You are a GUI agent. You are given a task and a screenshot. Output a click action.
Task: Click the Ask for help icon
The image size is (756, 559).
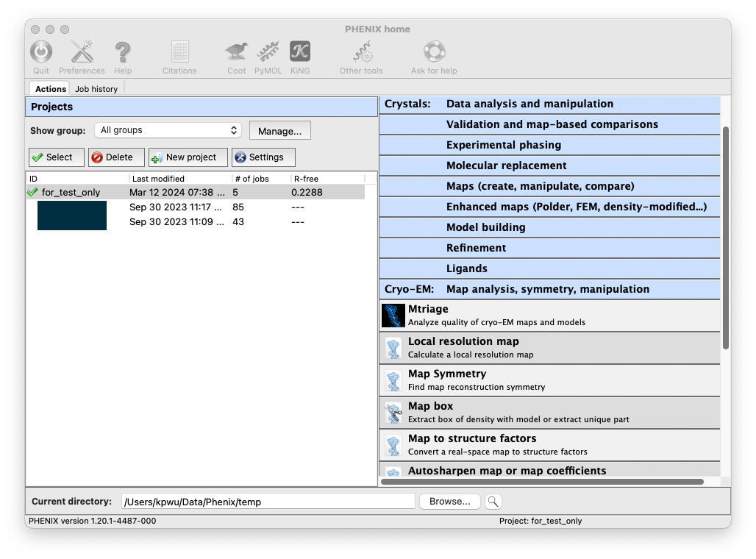tap(434, 55)
